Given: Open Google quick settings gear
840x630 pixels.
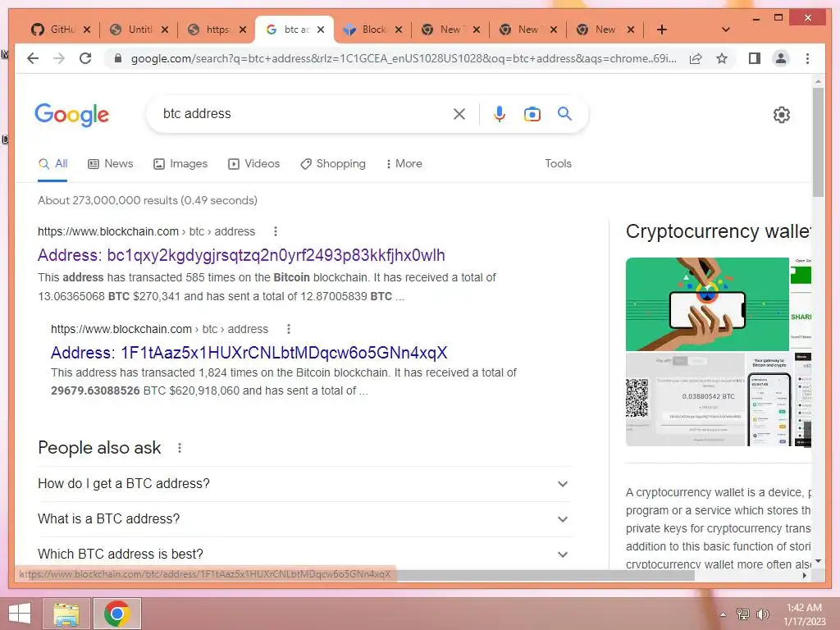Looking at the screenshot, I should tap(782, 115).
